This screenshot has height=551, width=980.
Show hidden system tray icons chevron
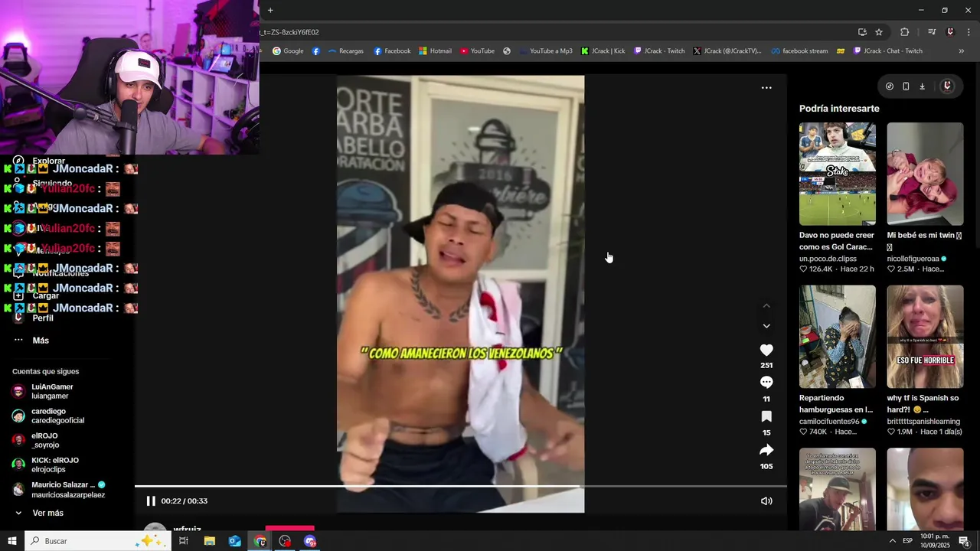tap(892, 541)
